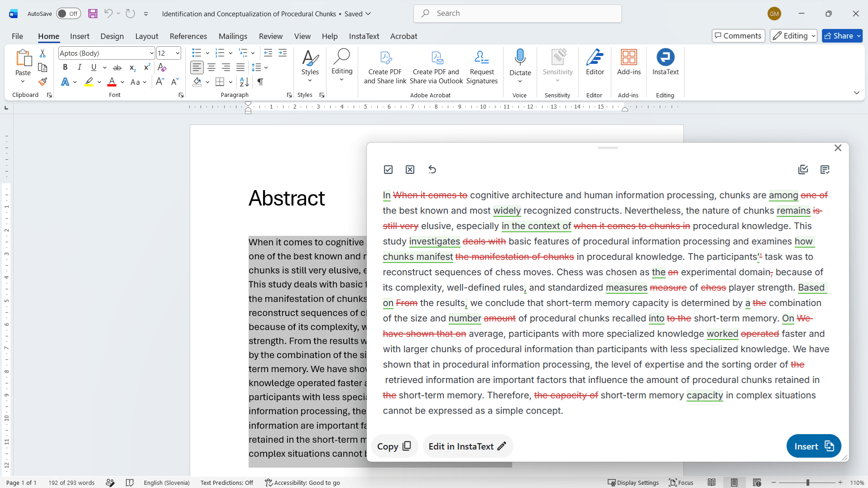Click Copy button in InstaText panel
This screenshot has width=868, height=488.
394,446
